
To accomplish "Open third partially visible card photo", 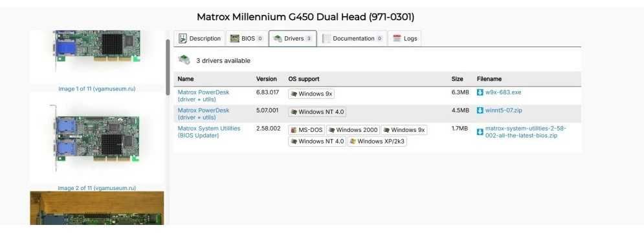I will point(97,208).
